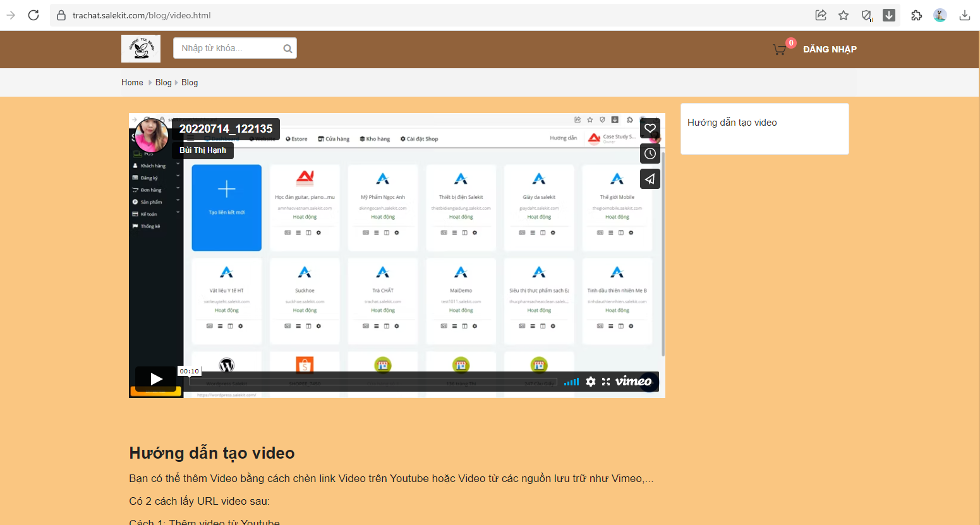The image size is (980, 525).
Task: Add video to Watch Later
Action: coord(650,154)
